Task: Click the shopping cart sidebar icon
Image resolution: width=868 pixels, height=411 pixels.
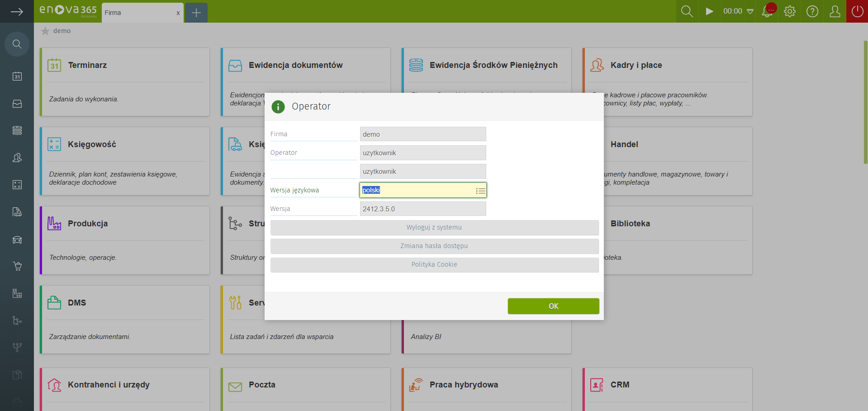Action: tap(17, 266)
